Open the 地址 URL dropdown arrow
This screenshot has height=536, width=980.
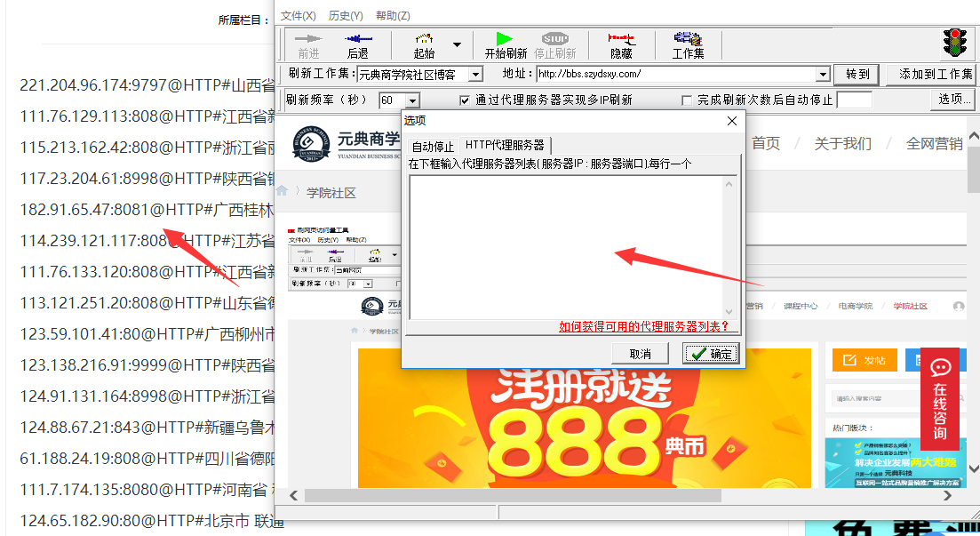[823, 75]
